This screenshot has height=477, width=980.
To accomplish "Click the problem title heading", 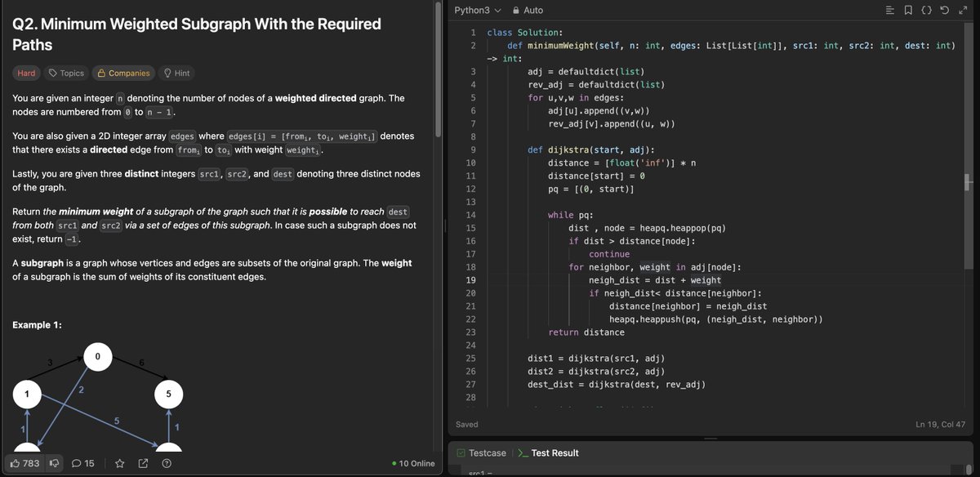I will (x=196, y=33).
